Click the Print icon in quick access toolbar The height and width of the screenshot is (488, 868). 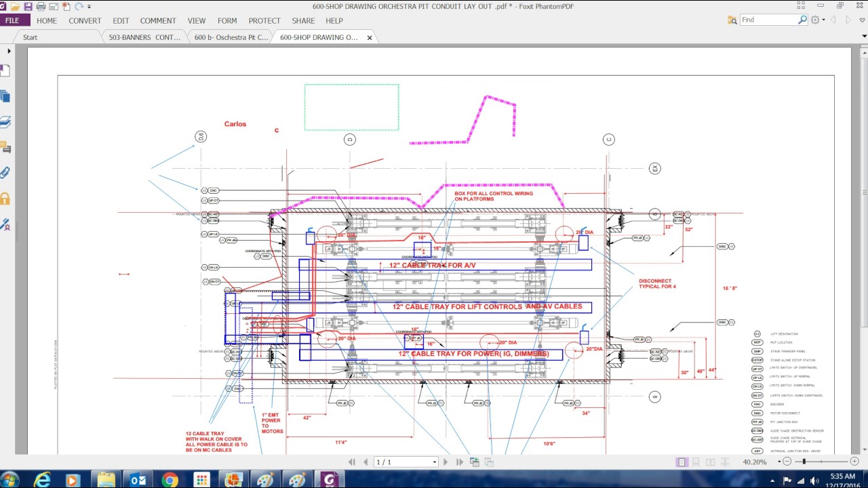click(41, 6)
